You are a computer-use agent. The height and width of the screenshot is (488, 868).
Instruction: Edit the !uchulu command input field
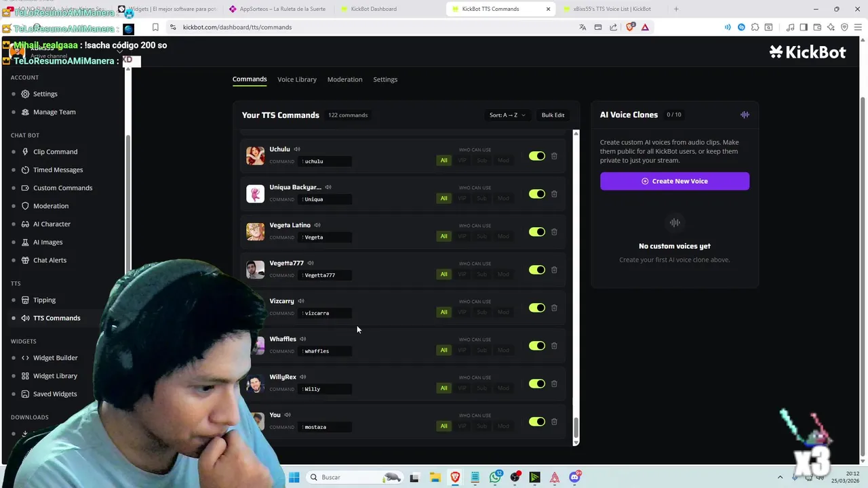(x=325, y=161)
